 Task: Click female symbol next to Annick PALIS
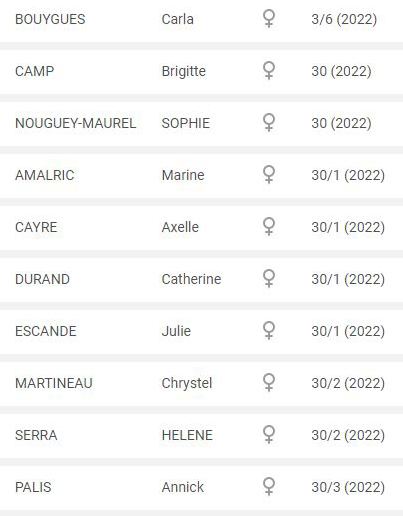pyautogui.click(x=269, y=486)
